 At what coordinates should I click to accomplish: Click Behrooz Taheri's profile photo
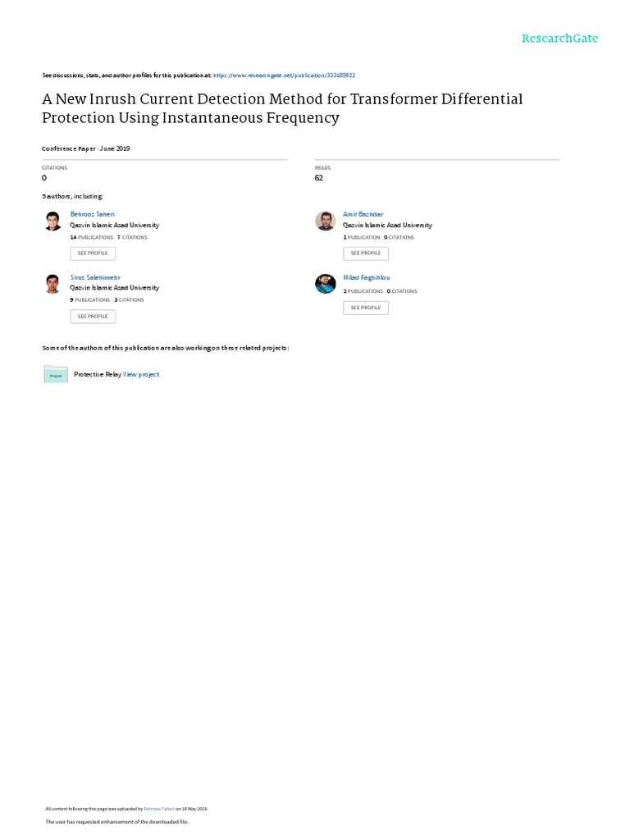[x=52, y=221]
